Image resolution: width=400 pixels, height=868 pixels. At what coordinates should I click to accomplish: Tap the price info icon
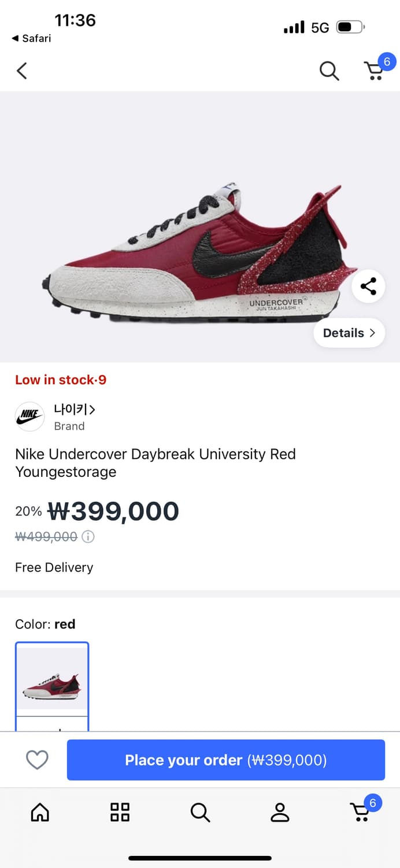coord(88,537)
